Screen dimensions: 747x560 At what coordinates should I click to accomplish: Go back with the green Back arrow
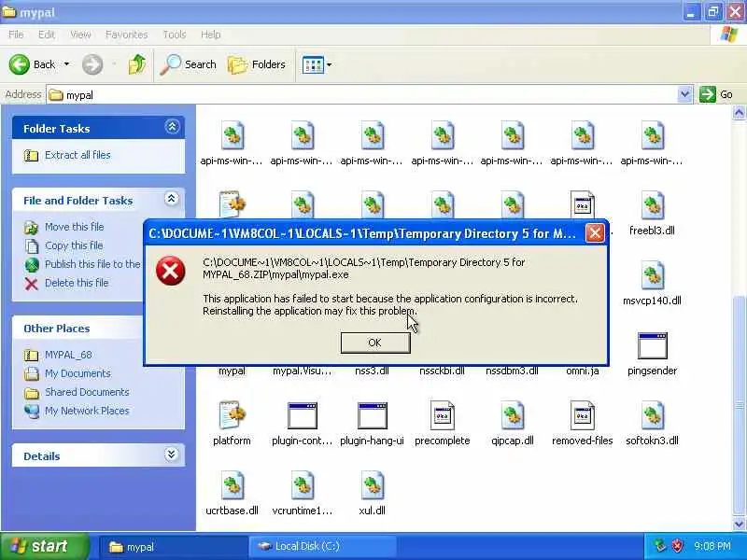pyautogui.click(x=32, y=64)
